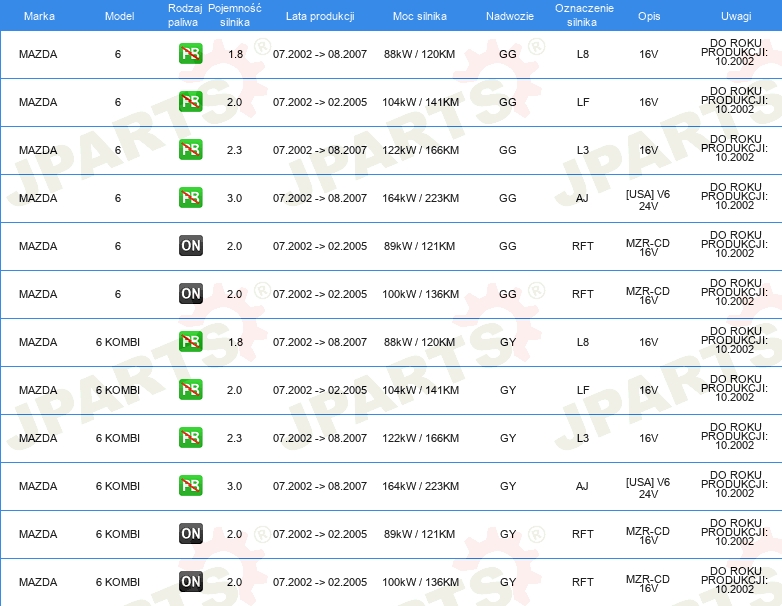This screenshot has height=606, width=782.
Task: Click 6 KOMBI model in the L8 row
Action: tap(118, 342)
